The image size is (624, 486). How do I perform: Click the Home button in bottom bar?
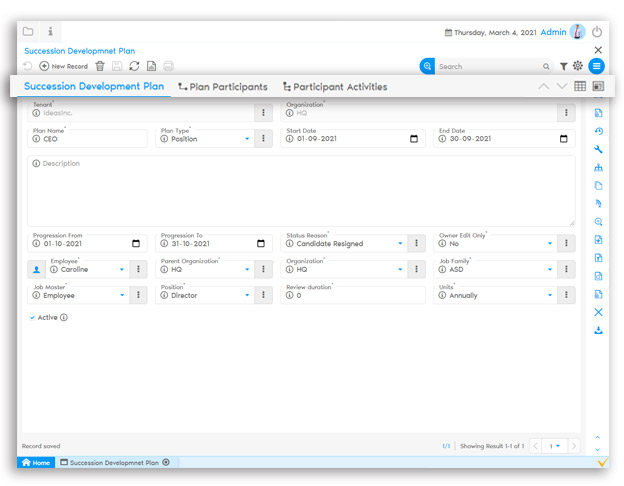click(36, 463)
